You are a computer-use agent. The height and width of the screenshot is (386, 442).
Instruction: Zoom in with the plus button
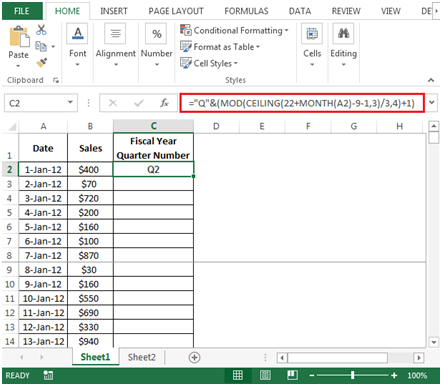pos(394,376)
